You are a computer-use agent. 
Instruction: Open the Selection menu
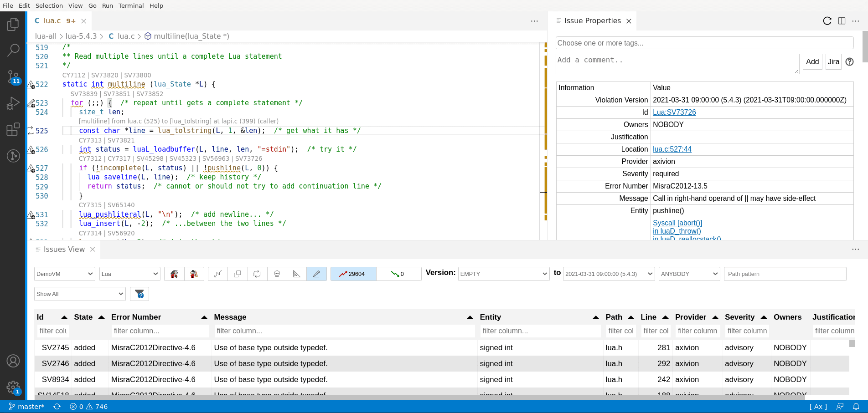click(x=49, y=5)
